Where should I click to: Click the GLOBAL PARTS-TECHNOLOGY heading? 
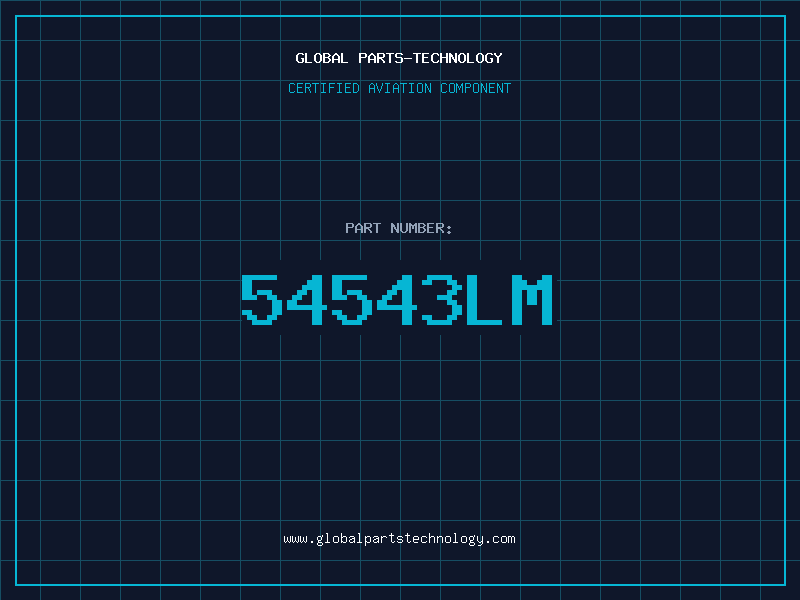(399, 58)
